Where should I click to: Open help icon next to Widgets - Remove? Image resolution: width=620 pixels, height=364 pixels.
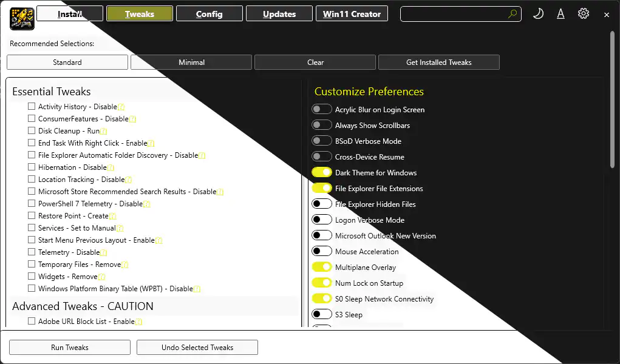click(101, 277)
